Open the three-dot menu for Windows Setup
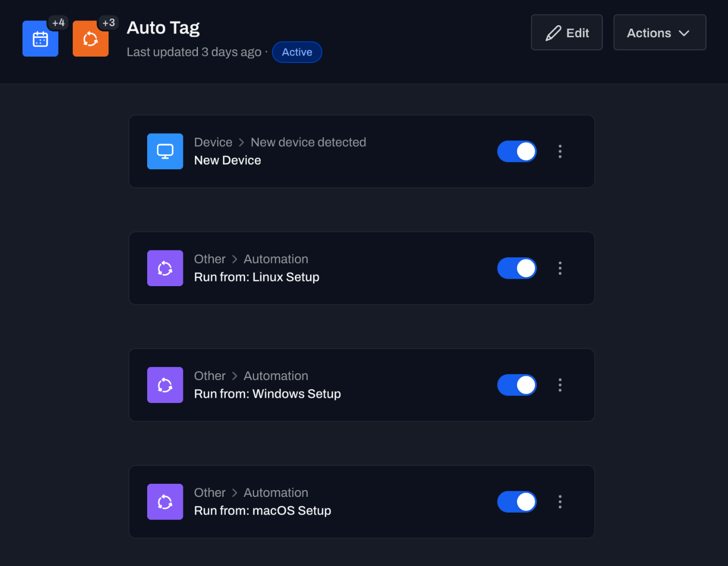Screen dimensions: 728x566 tap(560, 385)
